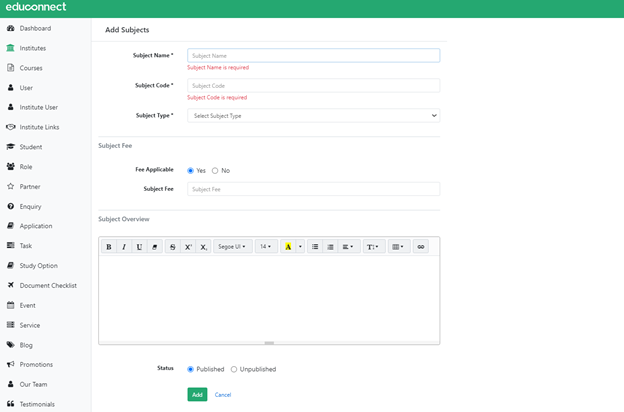Click the editor resize handle bar
This screenshot has height=412, width=624.
point(269,343)
